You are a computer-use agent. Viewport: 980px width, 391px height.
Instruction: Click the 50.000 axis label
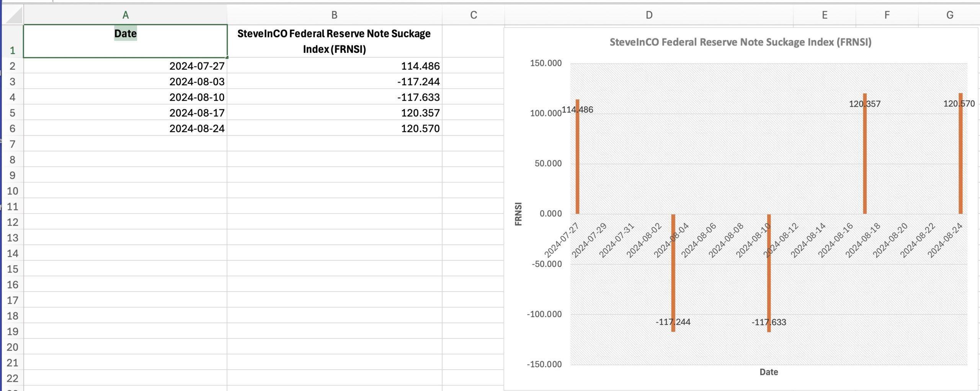click(x=548, y=163)
